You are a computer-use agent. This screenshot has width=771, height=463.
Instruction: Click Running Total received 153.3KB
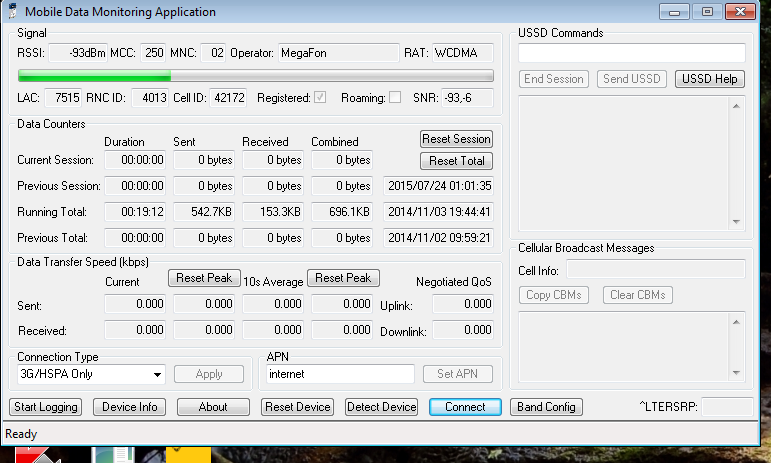click(273, 212)
